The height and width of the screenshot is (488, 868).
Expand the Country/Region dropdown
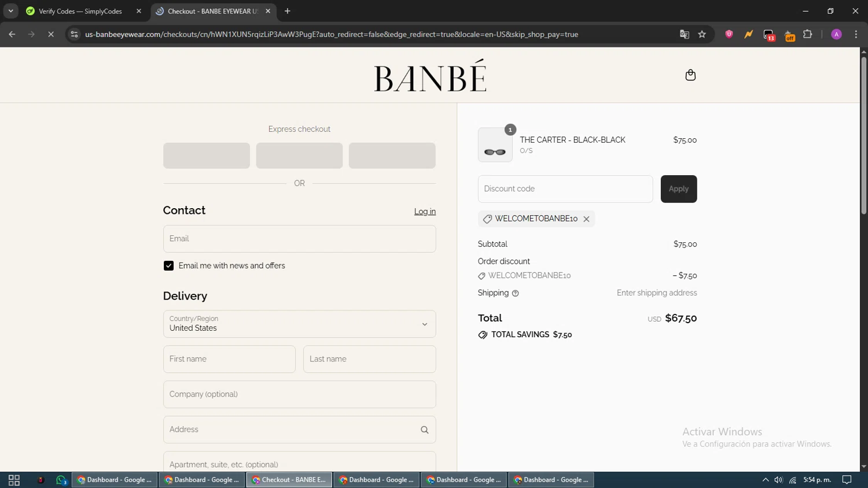tap(299, 324)
